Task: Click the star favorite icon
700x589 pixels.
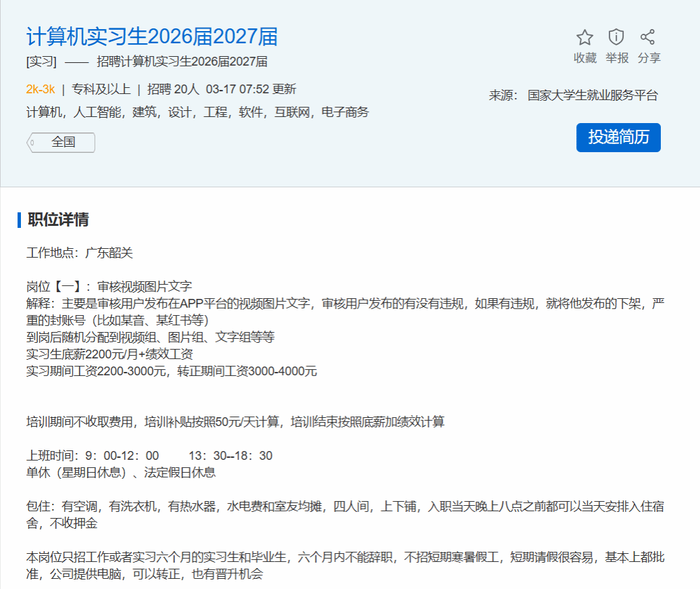Action: 584,37
